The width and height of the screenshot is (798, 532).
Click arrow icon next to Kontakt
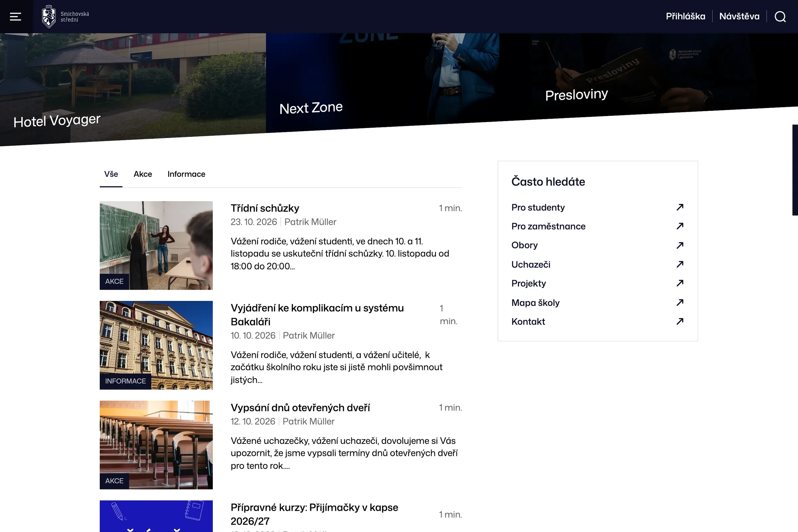[680, 321]
